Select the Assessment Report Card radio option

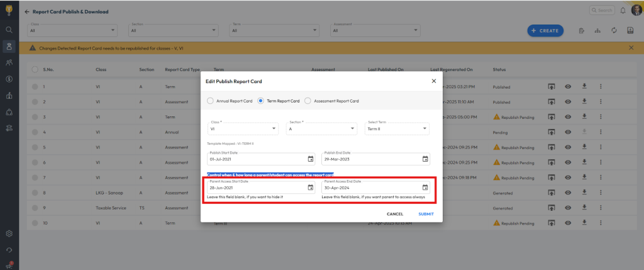[x=308, y=101]
